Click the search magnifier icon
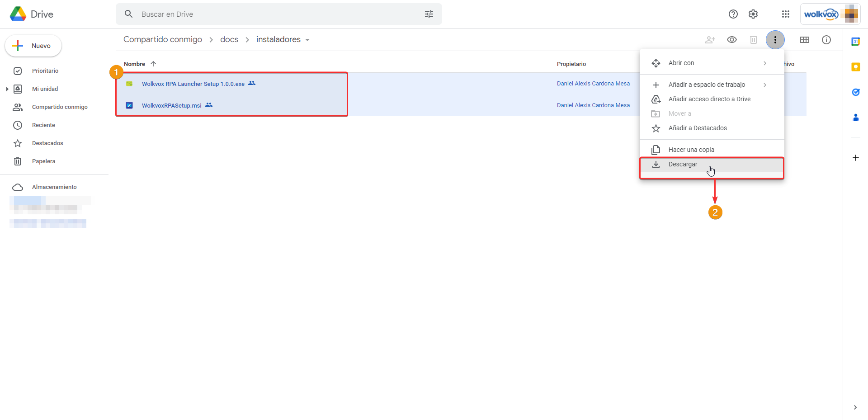 (129, 14)
